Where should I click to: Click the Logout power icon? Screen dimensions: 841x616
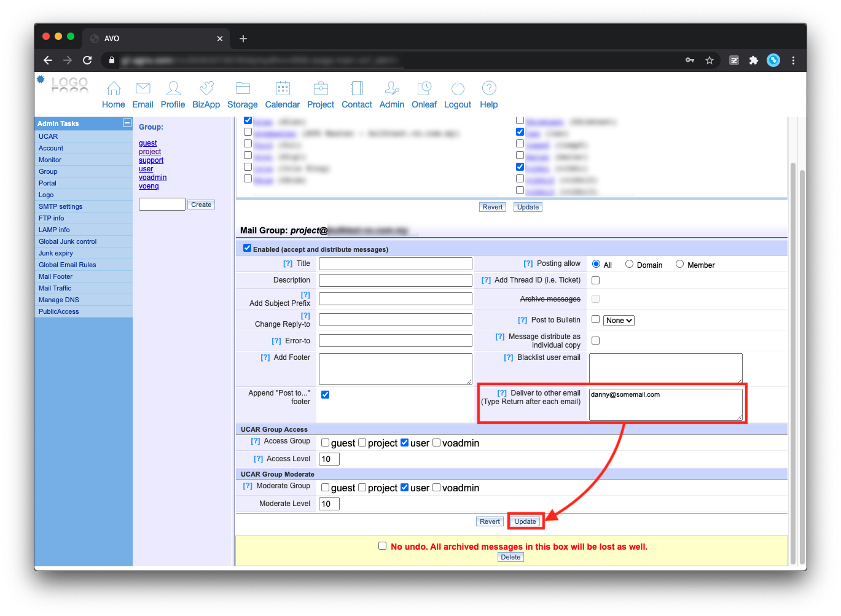pyautogui.click(x=458, y=88)
